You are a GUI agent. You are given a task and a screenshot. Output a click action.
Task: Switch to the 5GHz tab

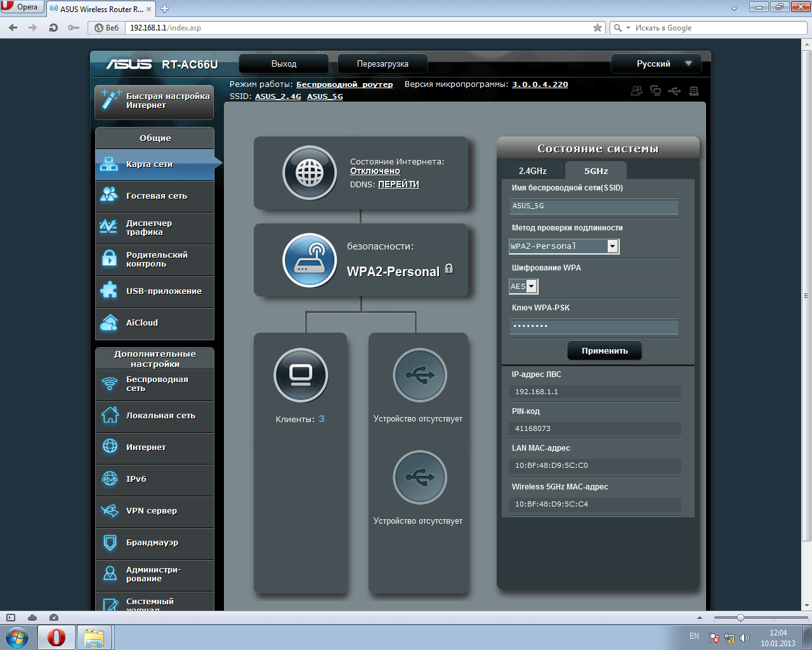596,171
